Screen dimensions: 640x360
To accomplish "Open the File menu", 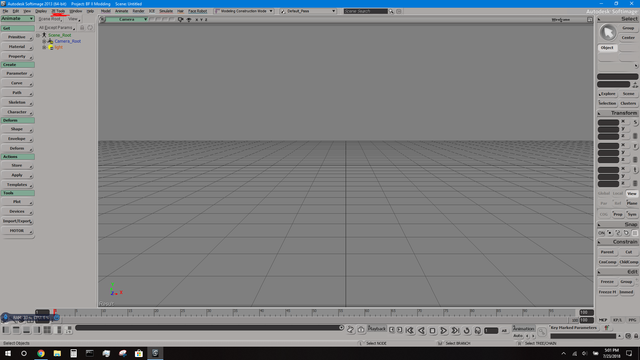I will [5, 11].
